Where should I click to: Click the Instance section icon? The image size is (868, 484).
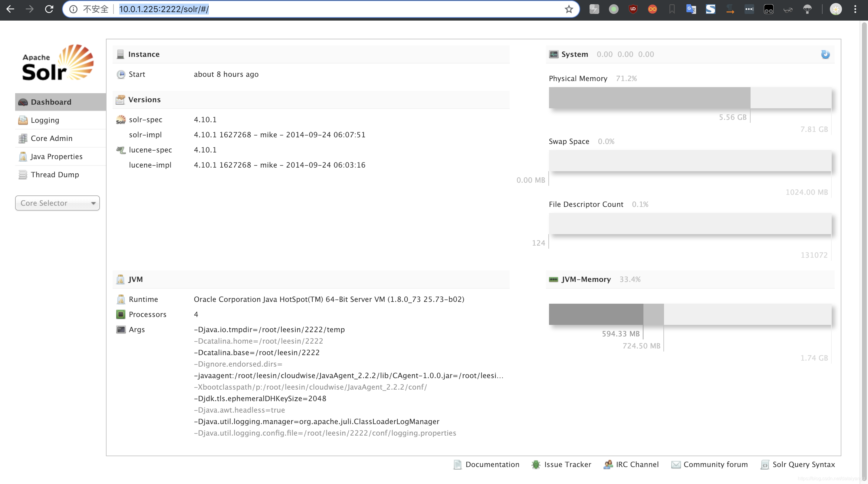120,54
